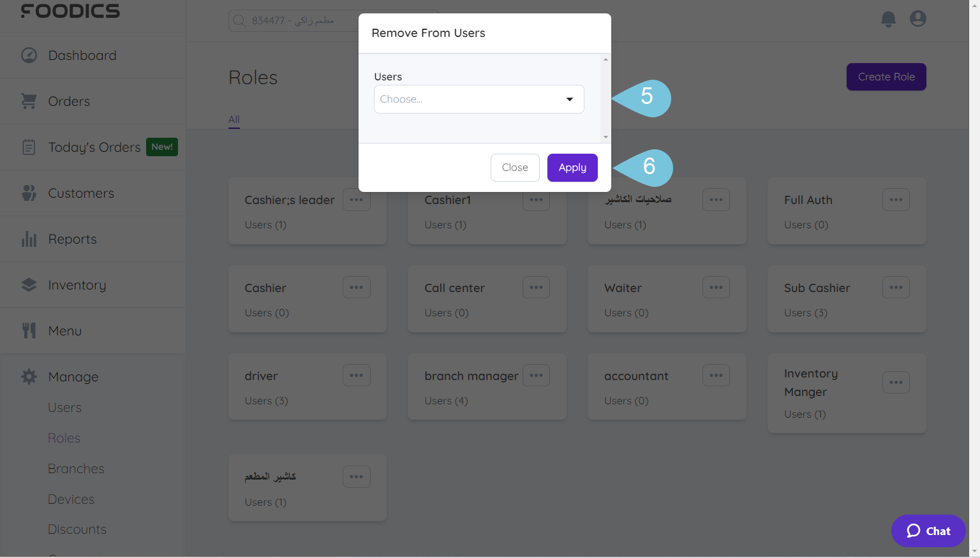Open the Customers section icon
This screenshot has height=558, width=980.
[x=29, y=193]
